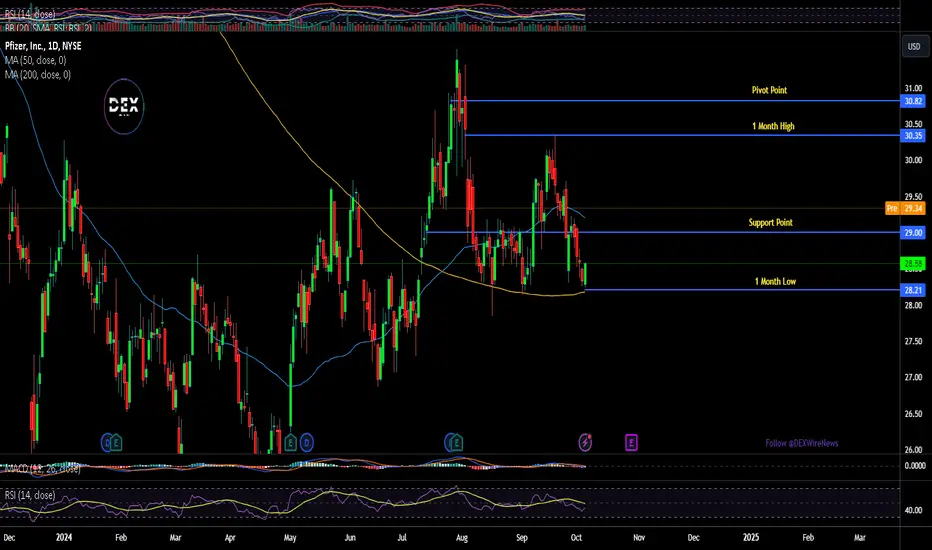This screenshot has width=932, height=550.
Task: Select the BB (20, SMA, RSI) legend
Action: [x=48, y=27]
